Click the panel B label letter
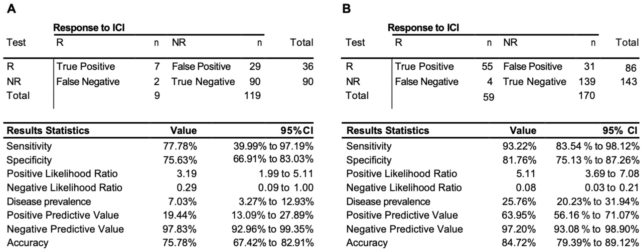 tap(346, 9)
